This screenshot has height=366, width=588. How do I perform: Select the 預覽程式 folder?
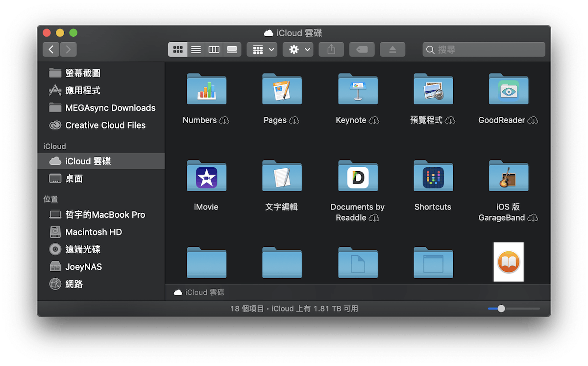[x=433, y=89]
